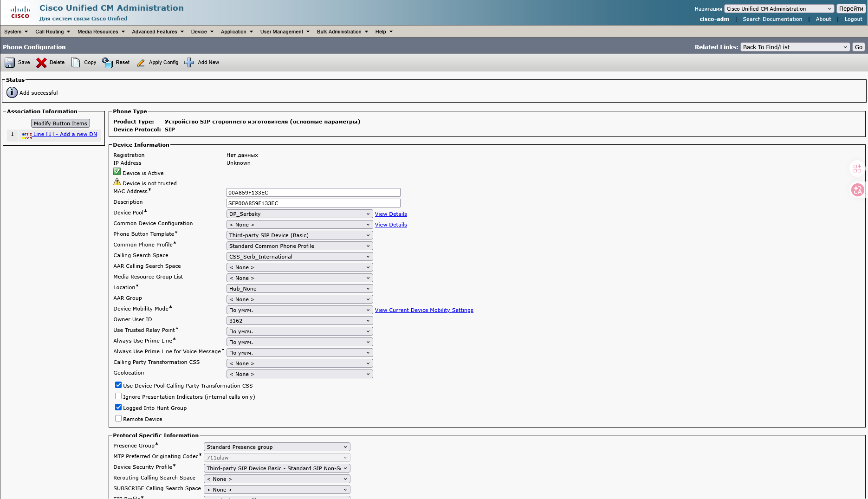This screenshot has width=868, height=499.
Task: Click into the MAC Address field
Action: tap(313, 193)
